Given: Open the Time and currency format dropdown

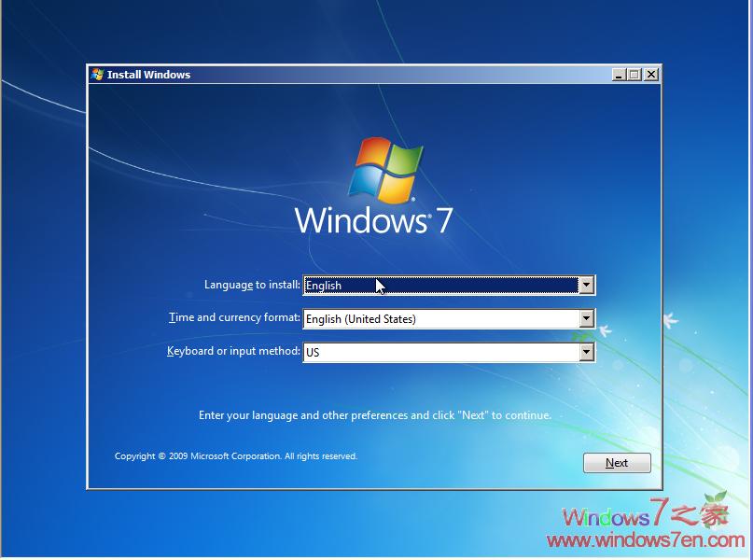Looking at the screenshot, I should (x=586, y=318).
